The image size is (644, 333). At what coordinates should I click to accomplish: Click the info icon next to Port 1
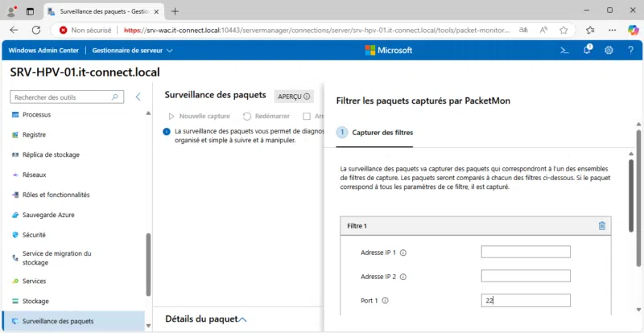click(385, 301)
